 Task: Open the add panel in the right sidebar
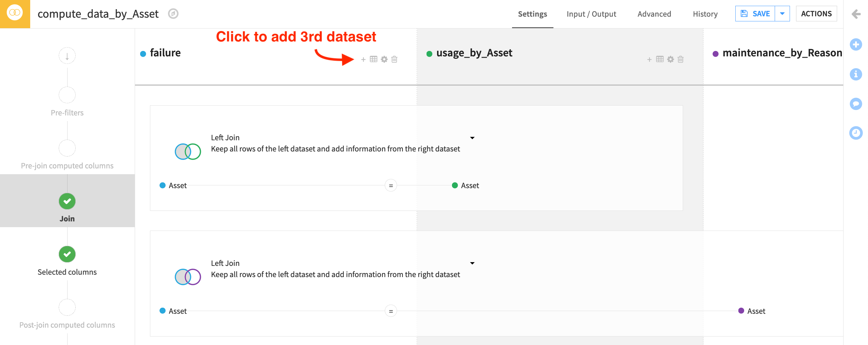tap(856, 44)
